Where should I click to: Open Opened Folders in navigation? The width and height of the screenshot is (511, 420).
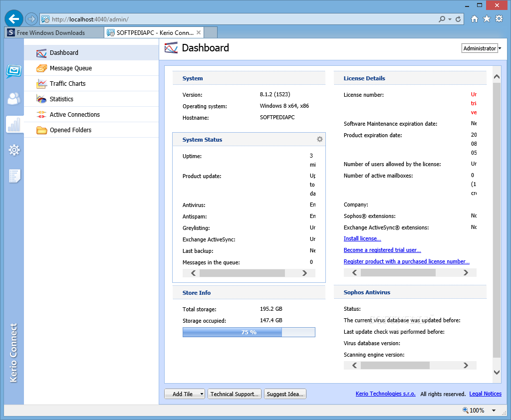pyautogui.click(x=91, y=130)
